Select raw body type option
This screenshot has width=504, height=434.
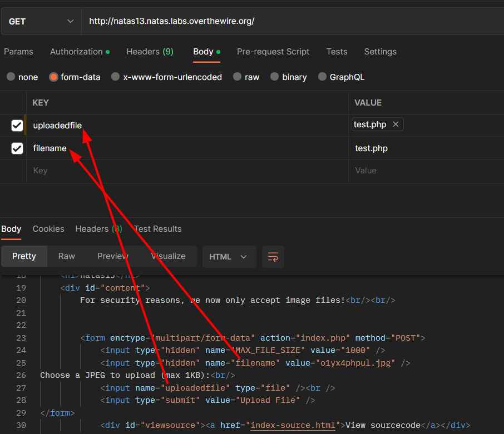tap(238, 77)
